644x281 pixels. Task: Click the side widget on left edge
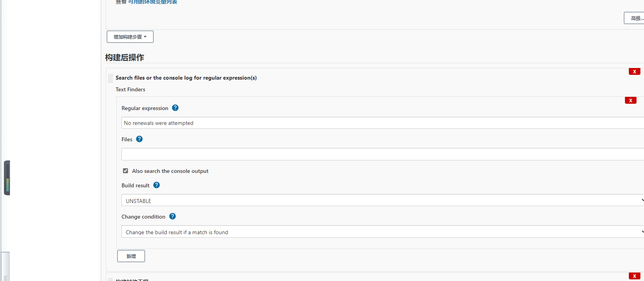tap(7, 178)
